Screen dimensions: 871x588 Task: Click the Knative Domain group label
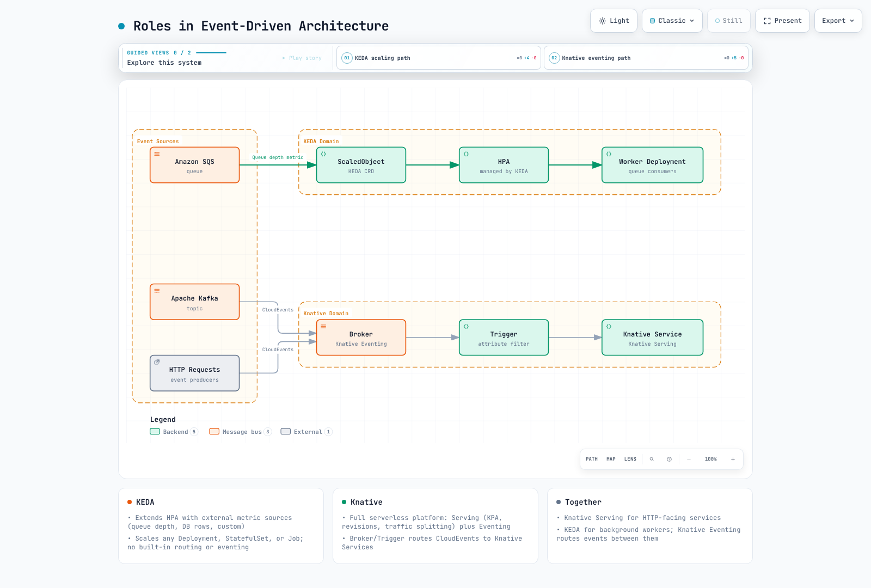click(326, 314)
